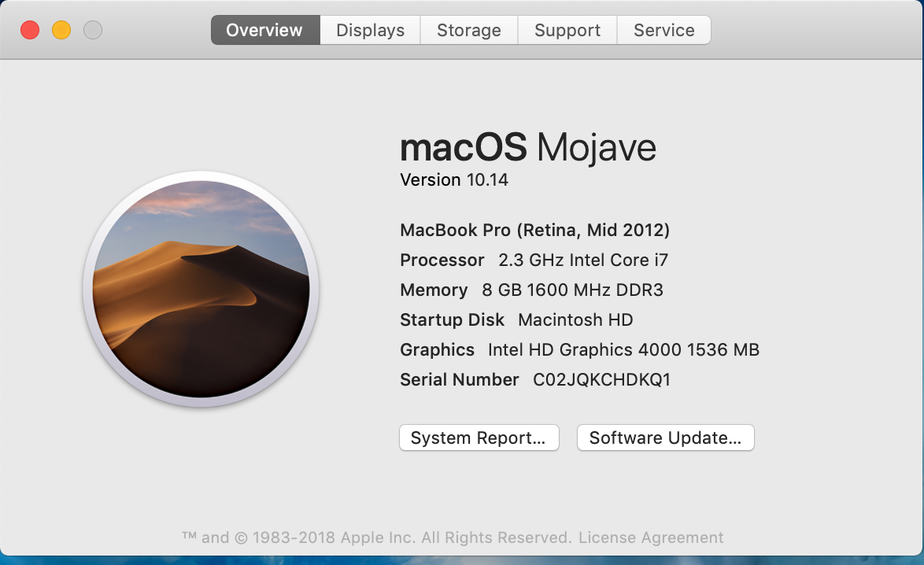This screenshot has height=565, width=924.
Task: Click the macOS Mojave title text
Action: coord(527,147)
